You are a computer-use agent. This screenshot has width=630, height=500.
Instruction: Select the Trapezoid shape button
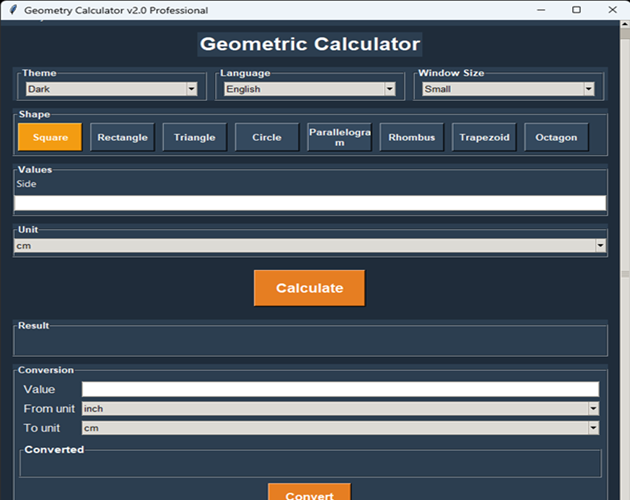pyautogui.click(x=484, y=137)
